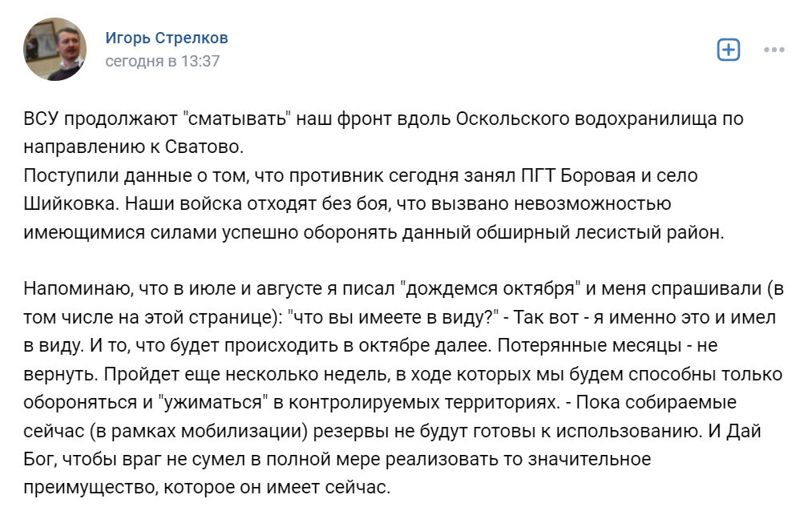Click the quoted phrase "дождемся октября"

click(491, 289)
